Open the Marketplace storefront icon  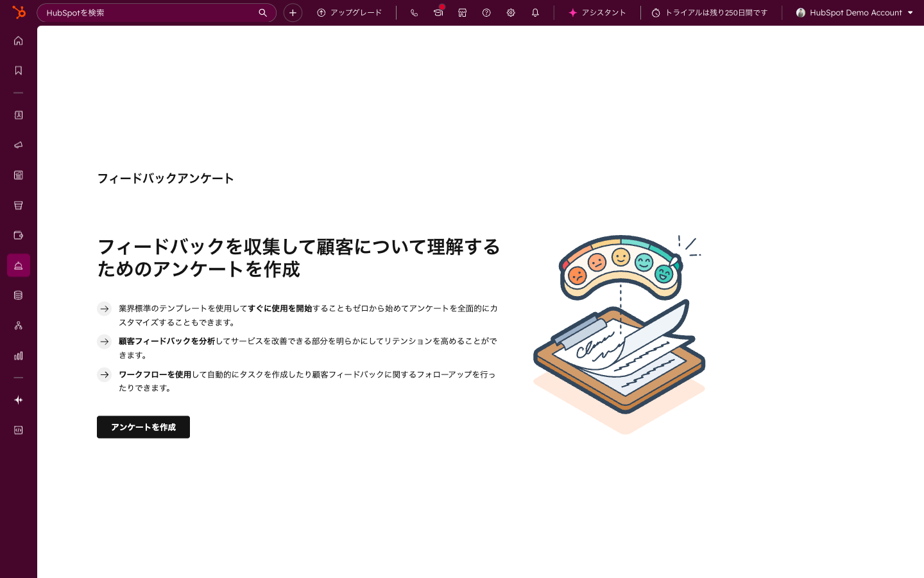pyautogui.click(x=462, y=13)
